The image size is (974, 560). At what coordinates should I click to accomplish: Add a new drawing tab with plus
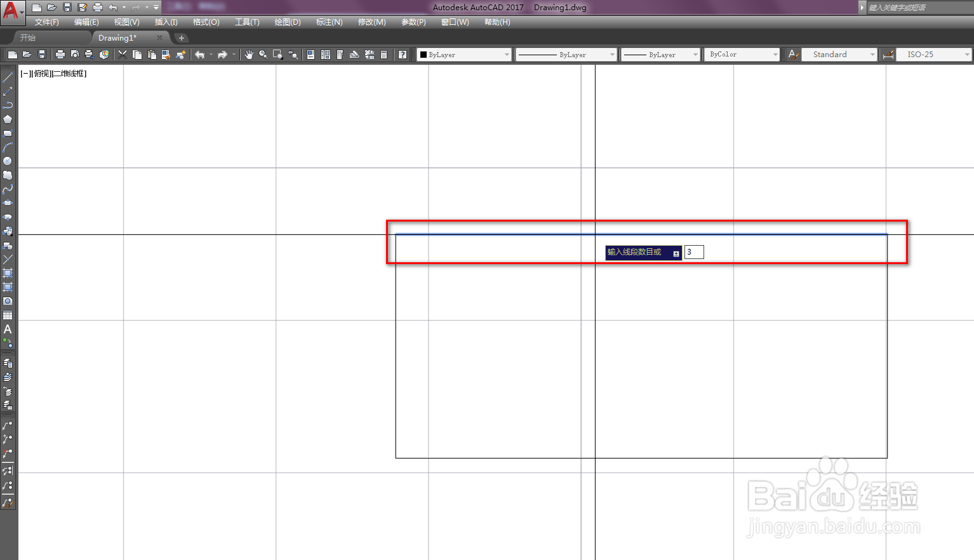[182, 38]
